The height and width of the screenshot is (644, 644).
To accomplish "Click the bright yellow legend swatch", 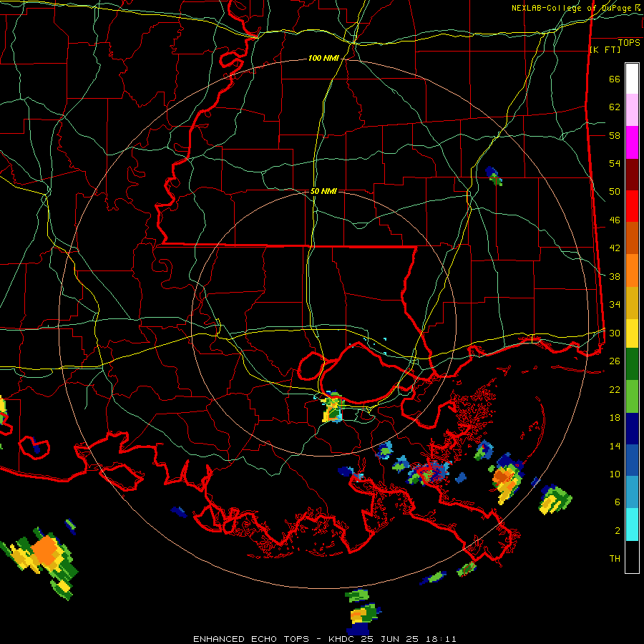I will click(x=632, y=333).
